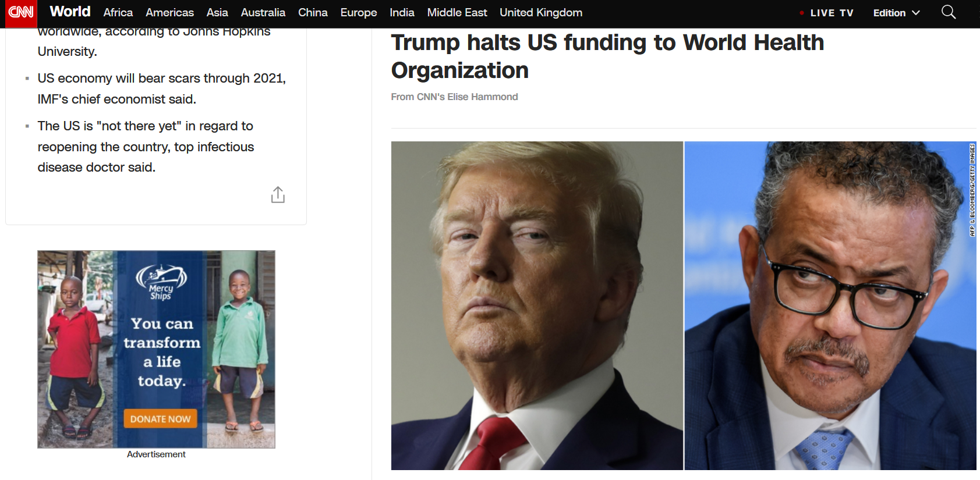Click the CNN logo icon
Screen dimensions: 980x480
21,12
